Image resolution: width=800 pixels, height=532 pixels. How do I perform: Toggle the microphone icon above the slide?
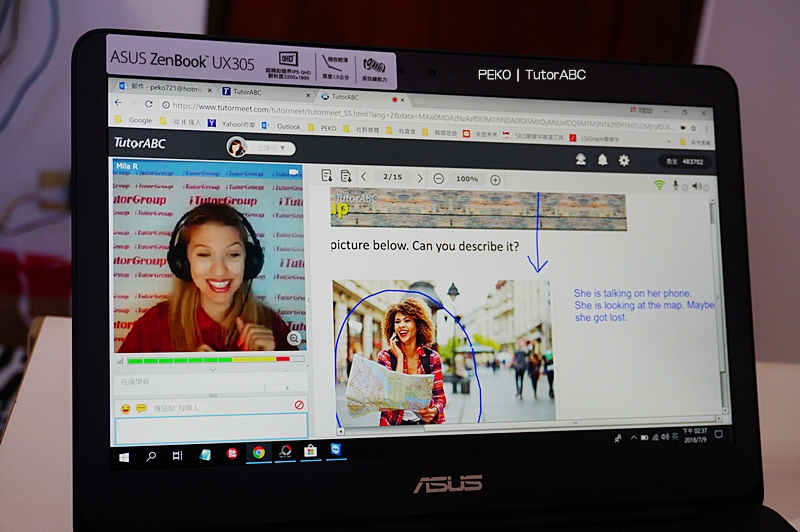pyautogui.click(x=676, y=185)
